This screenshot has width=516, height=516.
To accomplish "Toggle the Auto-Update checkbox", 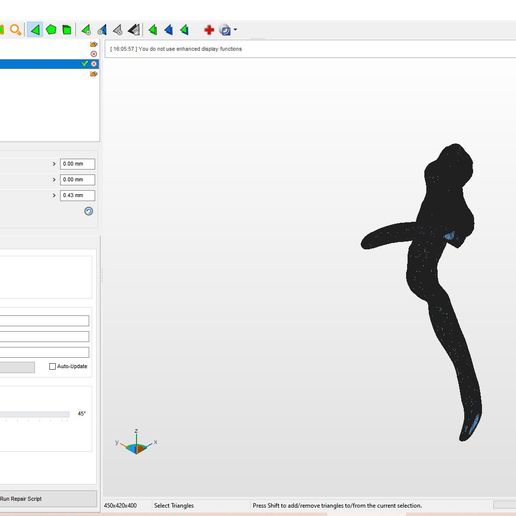I will pos(52,366).
